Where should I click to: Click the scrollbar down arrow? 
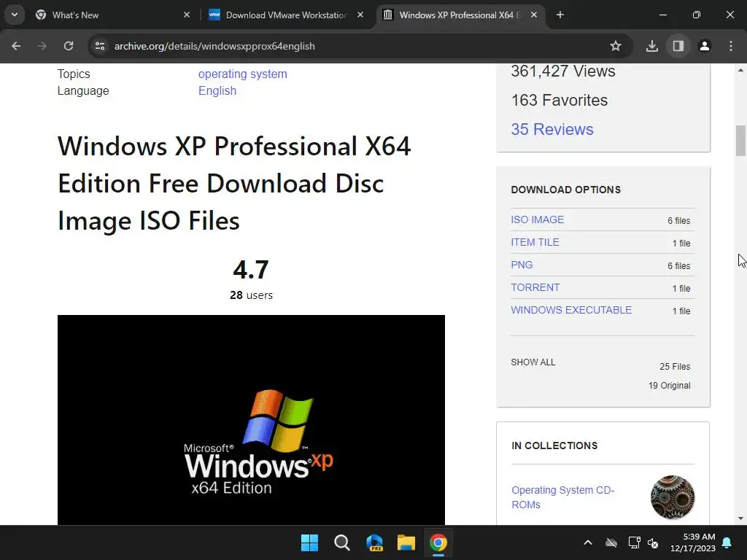tap(740, 518)
